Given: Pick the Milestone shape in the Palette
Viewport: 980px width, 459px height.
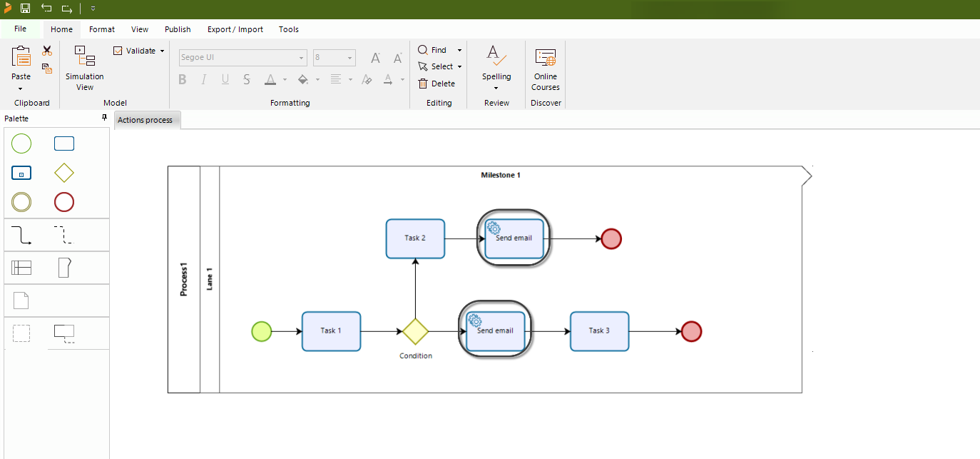Looking at the screenshot, I should [64, 268].
